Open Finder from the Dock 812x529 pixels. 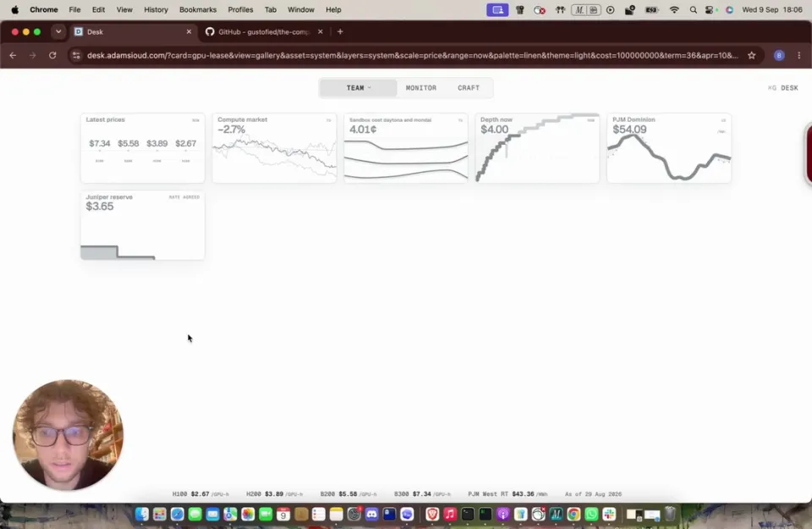[x=142, y=514]
